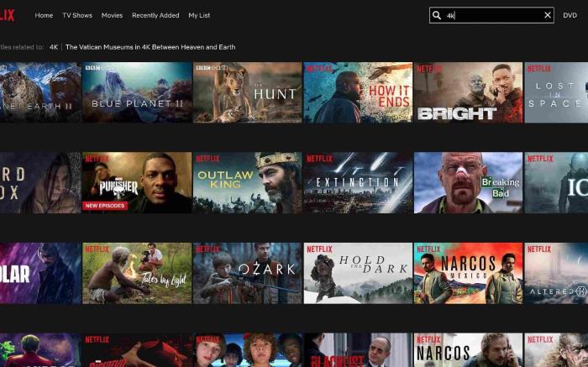Image resolution: width=588 pixels, height=367 pixels.
Task: Open the Tales by Light card
Action: click(x=137, y=273)
